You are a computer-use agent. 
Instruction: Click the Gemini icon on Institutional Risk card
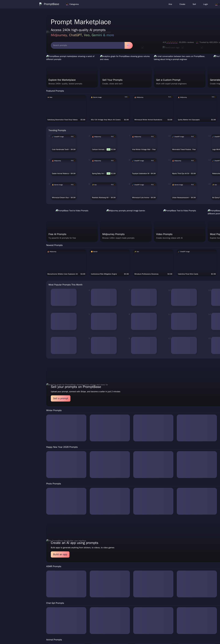92,252
